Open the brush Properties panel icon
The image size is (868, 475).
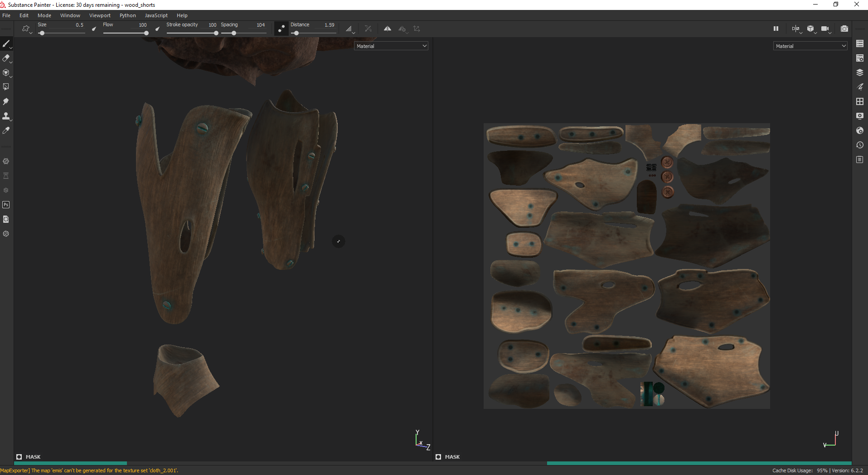click(860, 87)
